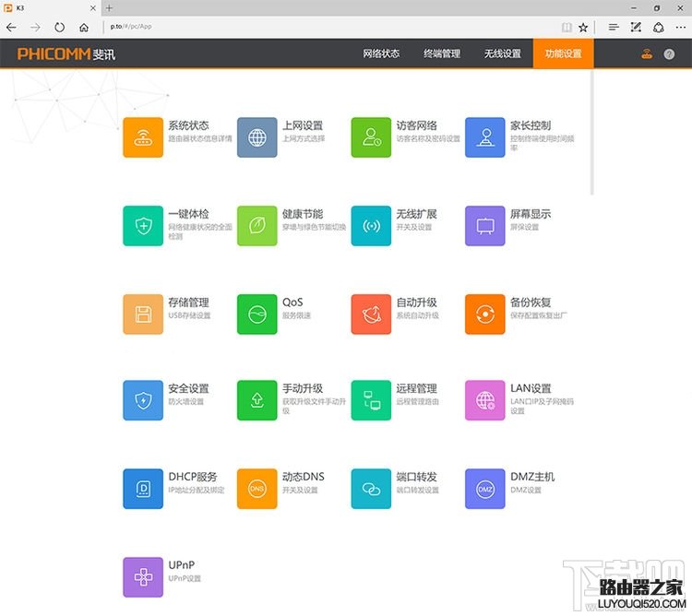Switch to the 无线设置 tab
692x616 pixels.
click(503, 53)
